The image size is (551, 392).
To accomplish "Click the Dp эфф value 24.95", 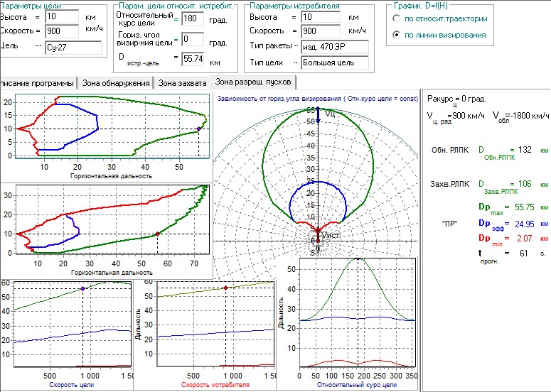I will tap(525, 224).
